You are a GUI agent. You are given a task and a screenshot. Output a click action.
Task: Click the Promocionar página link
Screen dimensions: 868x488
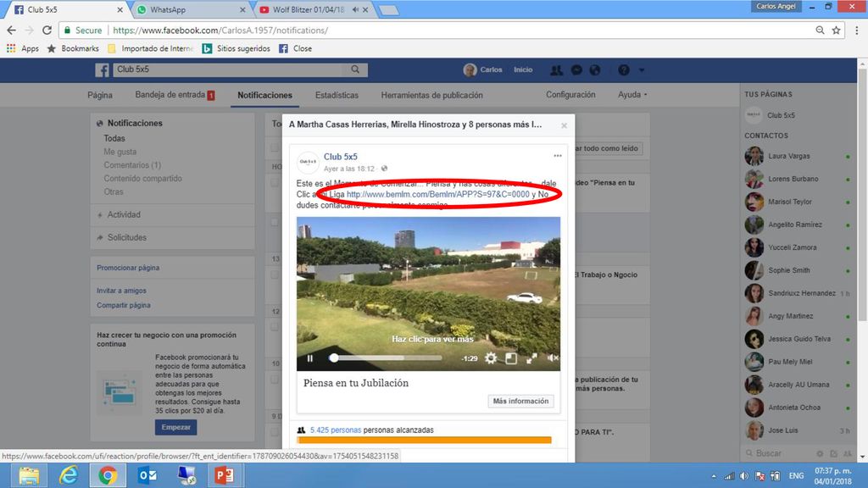[x=128, y=268]
